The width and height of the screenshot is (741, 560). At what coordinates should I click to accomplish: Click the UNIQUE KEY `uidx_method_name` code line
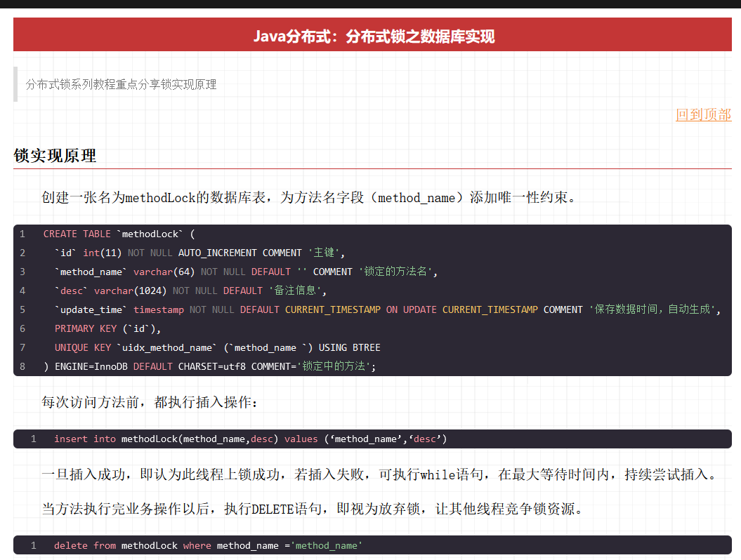click(x=218, y=347)
